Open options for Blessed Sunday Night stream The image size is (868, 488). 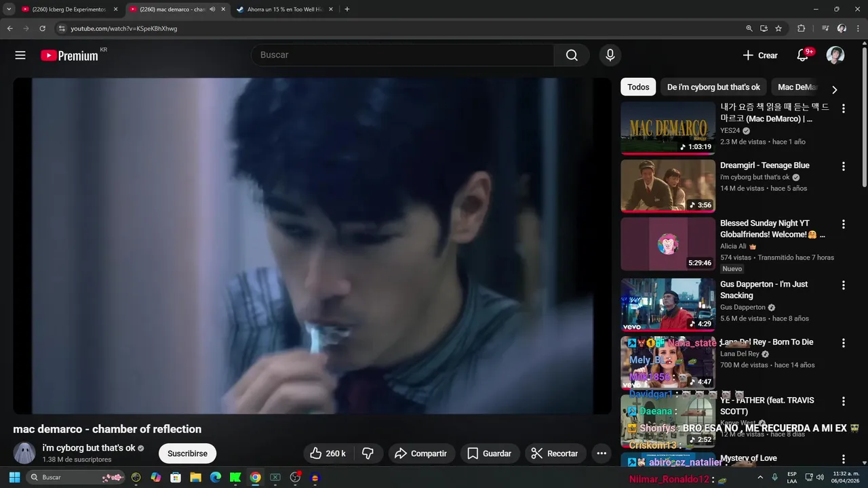(x=844, y=224)
